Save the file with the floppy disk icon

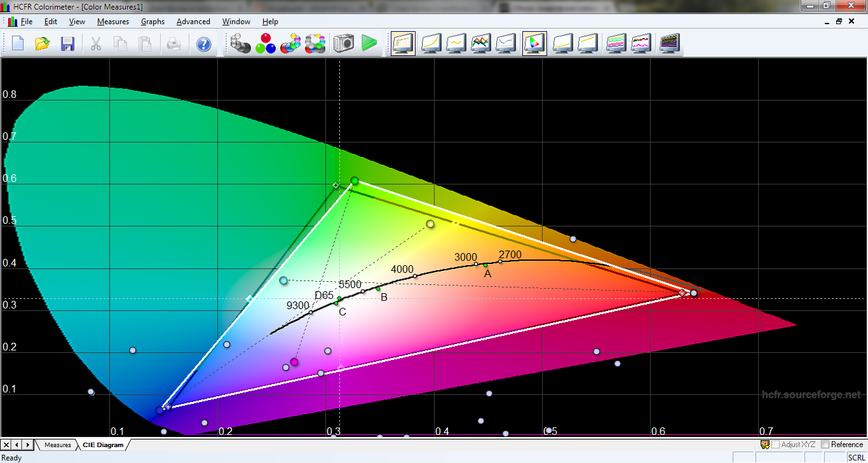tap(67, 44)
